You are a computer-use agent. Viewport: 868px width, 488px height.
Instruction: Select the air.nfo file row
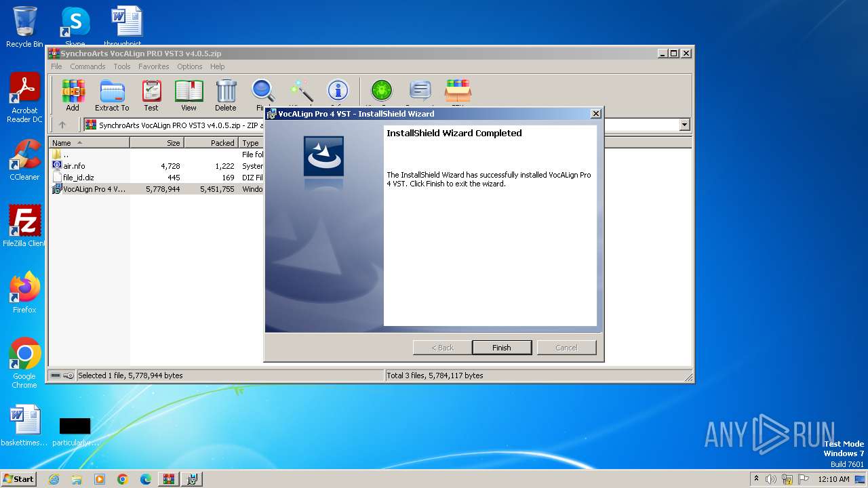pyautogui.click(x=157, y=166)
